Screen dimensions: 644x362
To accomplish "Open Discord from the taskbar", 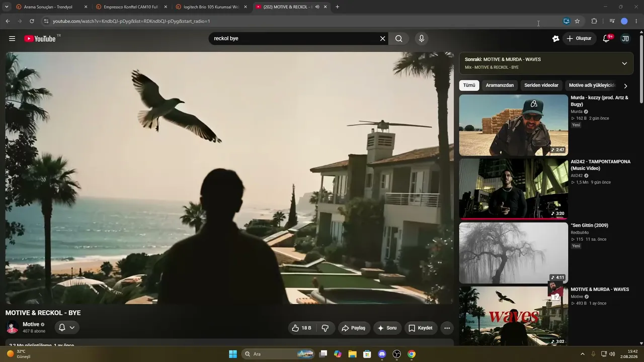I will click(x=382, y=354).
